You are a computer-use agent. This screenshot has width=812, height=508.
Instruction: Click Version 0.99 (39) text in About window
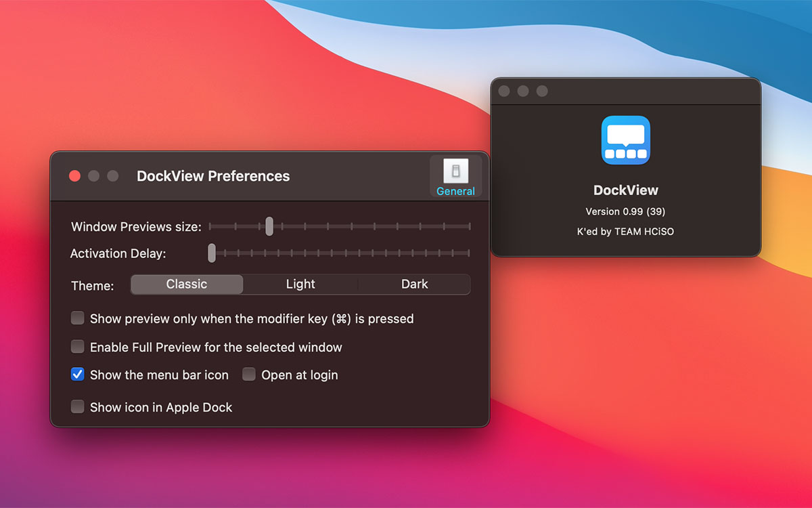[625, 211]
